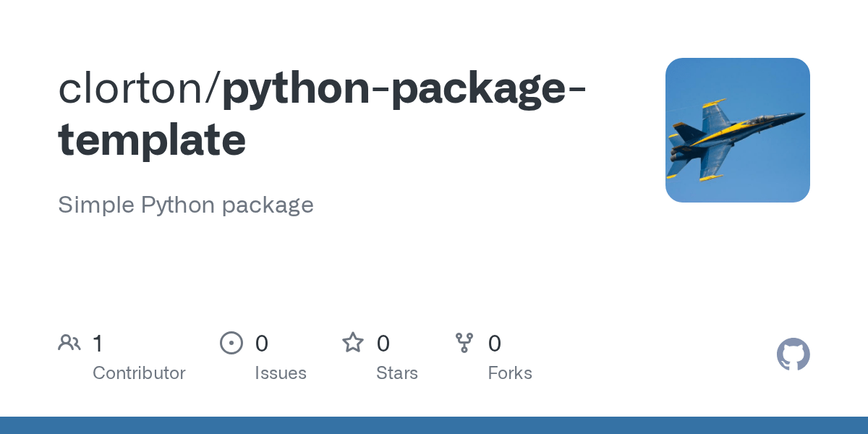Click the Forks label
This screenshot has width=868, height=434.
510,373
